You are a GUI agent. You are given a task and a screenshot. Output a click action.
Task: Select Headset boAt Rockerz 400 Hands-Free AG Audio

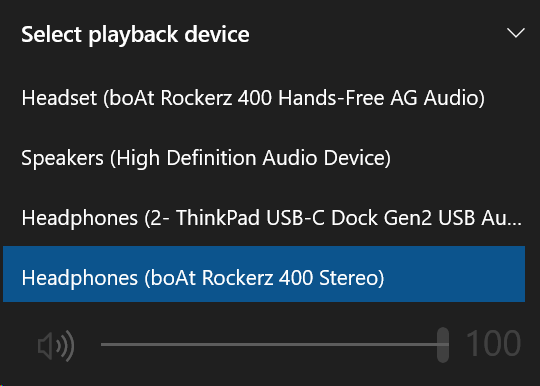(264, 98)
